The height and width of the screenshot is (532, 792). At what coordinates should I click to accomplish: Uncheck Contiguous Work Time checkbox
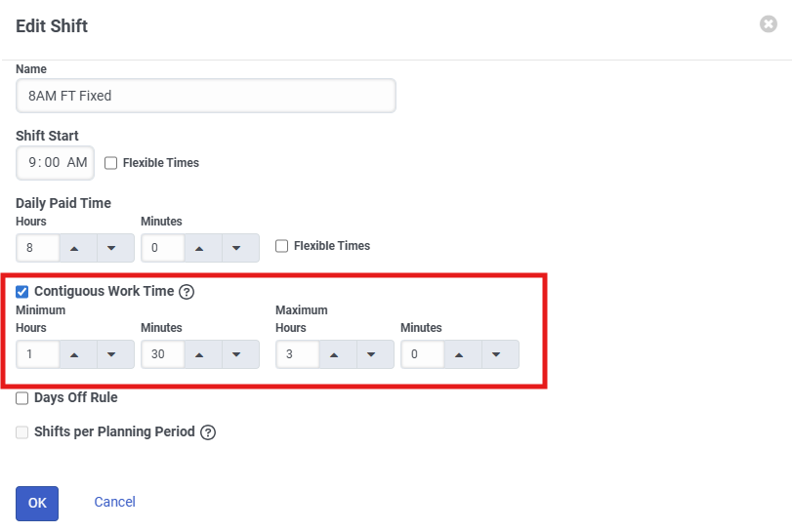click(22, 291)
